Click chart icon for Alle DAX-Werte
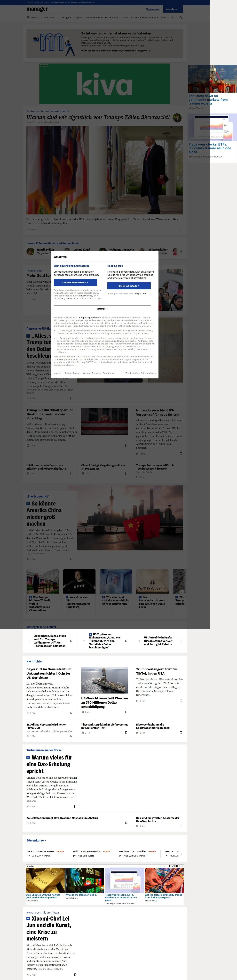 pos(29,856)
